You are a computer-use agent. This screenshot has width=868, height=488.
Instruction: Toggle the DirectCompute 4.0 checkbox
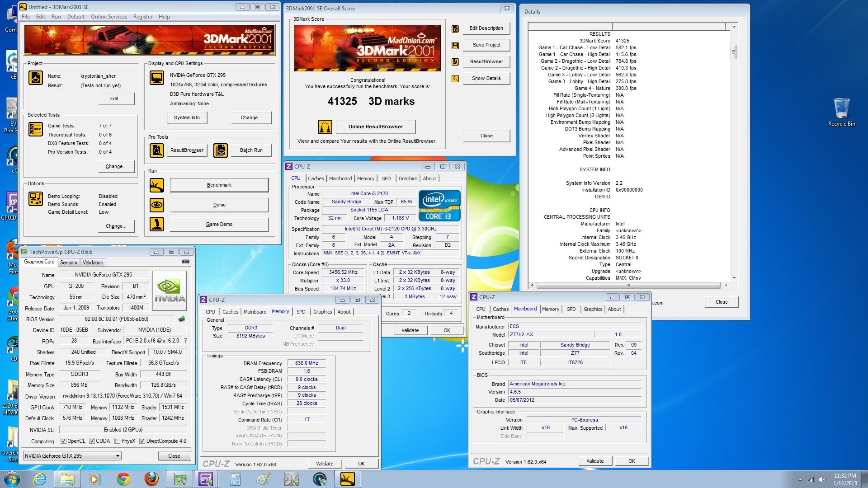pyautogui.click(x=142, y=441)
